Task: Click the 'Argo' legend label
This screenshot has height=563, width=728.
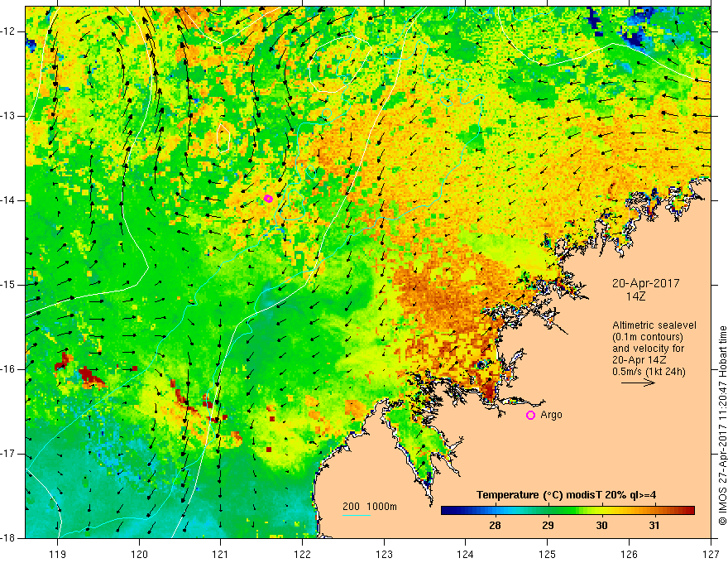Action: tap(551, 415)
